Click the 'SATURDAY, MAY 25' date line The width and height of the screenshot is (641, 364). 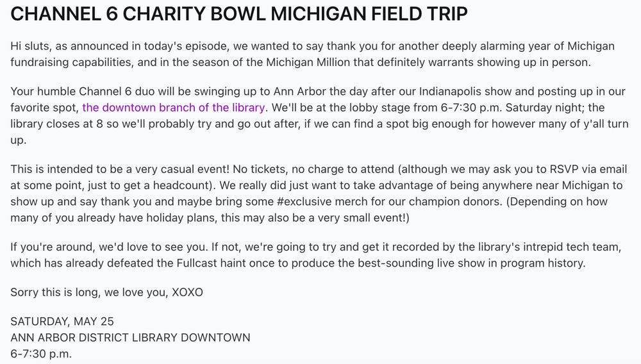(x=62, y=321)
